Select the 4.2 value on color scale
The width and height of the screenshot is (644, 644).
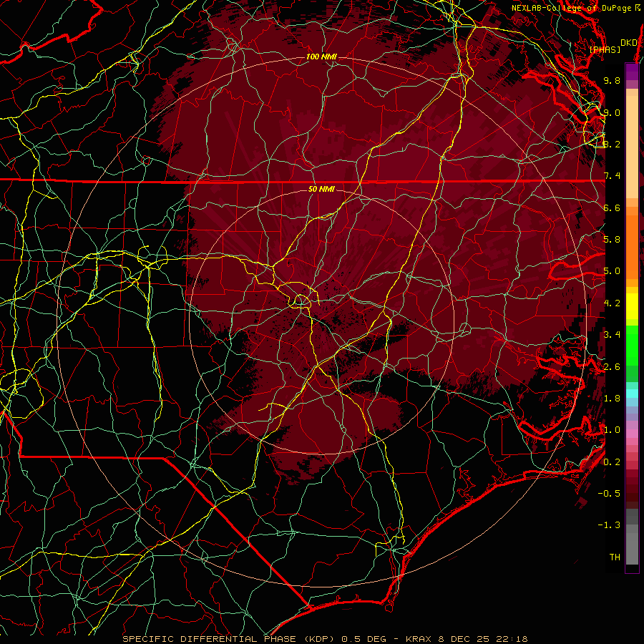point(612,303)
